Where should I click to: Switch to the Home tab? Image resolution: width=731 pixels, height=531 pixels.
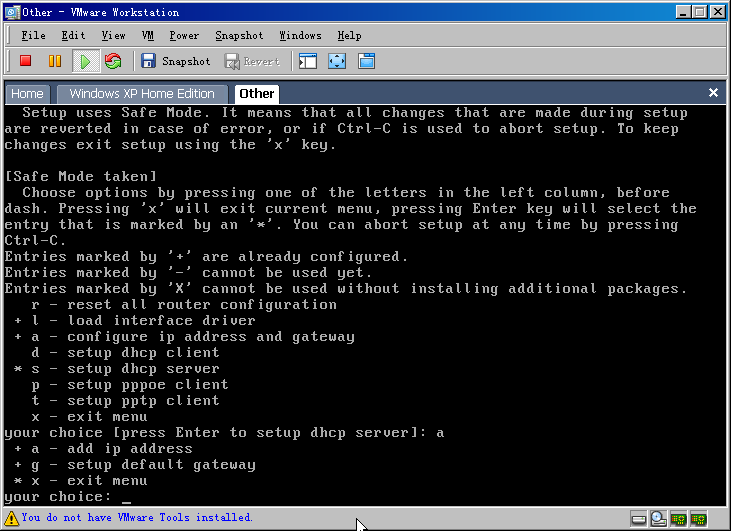point(28,94)
